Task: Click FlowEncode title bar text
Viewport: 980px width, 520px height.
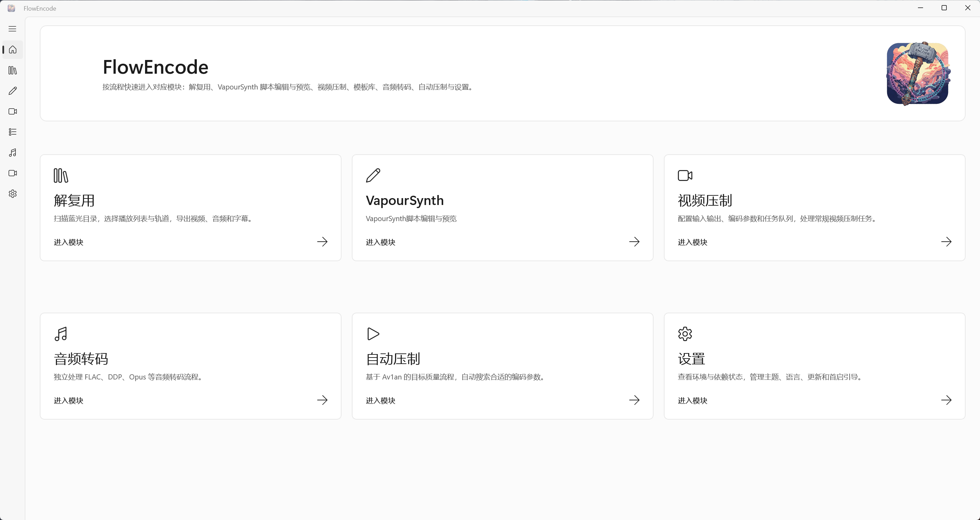Action: point(40,8)
